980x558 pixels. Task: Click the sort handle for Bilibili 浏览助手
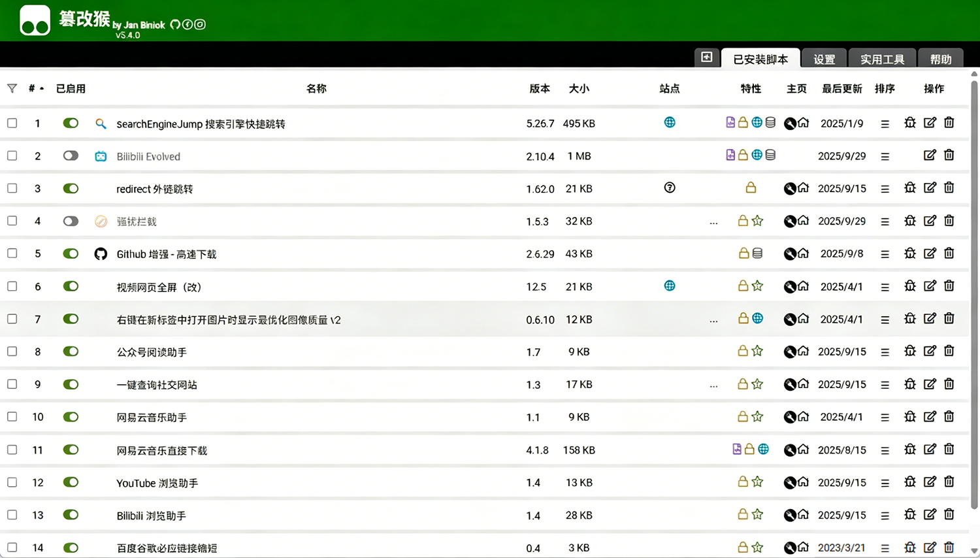coord(885,516)
